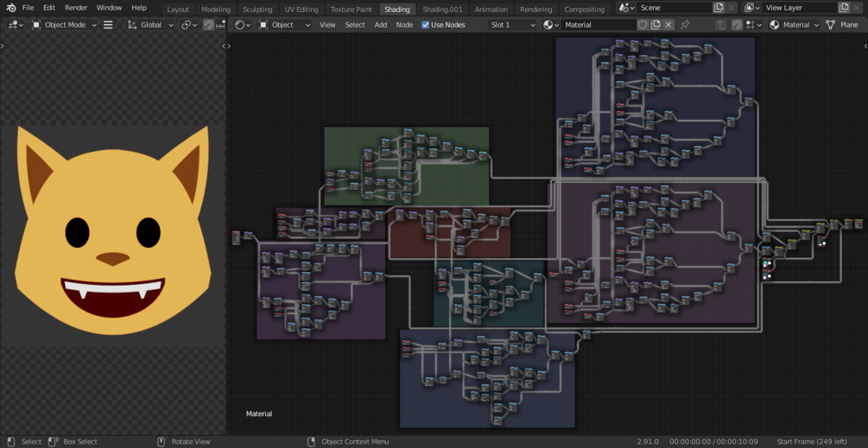Pin the node editor material
This screenshot has height=448, width=868.
(x=685, y=25)
